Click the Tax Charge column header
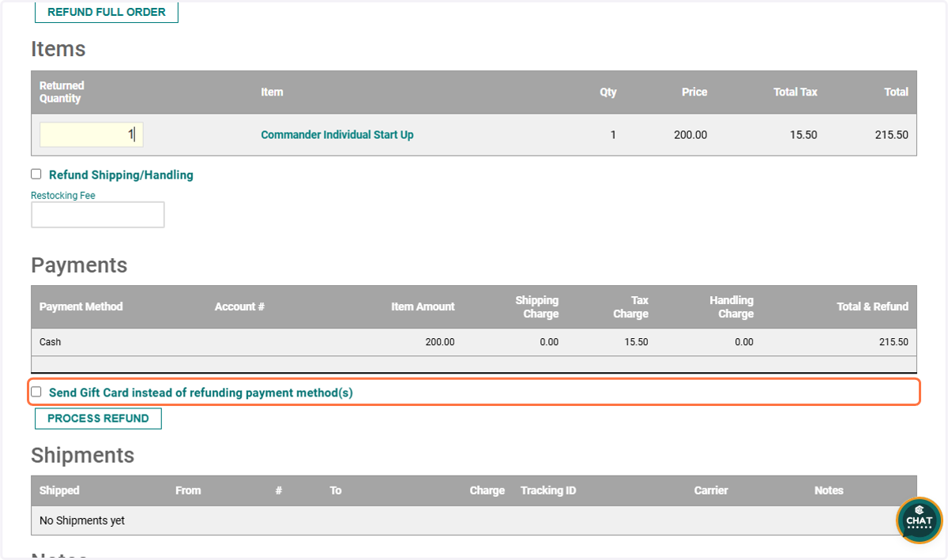The image size is (948, 560). click(x=630, y=307)
